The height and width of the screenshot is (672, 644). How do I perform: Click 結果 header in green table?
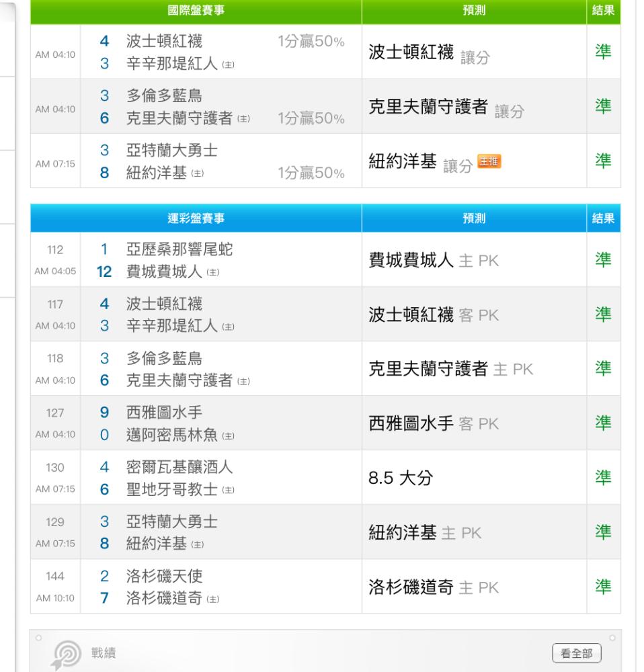(x=603, y=10)
